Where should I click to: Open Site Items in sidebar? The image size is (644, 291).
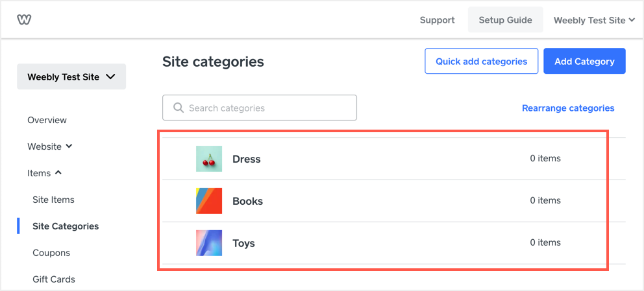pos(53,200)
